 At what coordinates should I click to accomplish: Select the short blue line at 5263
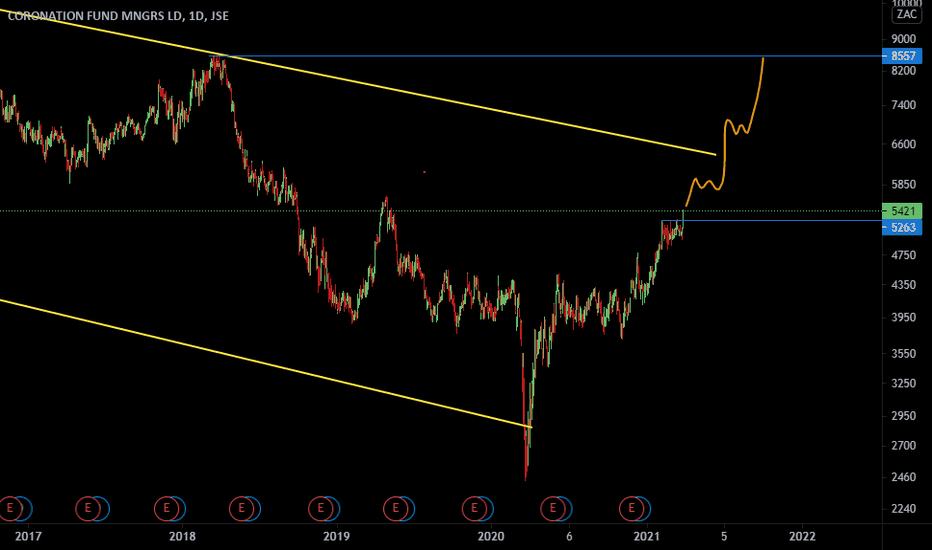click(773, 221)
